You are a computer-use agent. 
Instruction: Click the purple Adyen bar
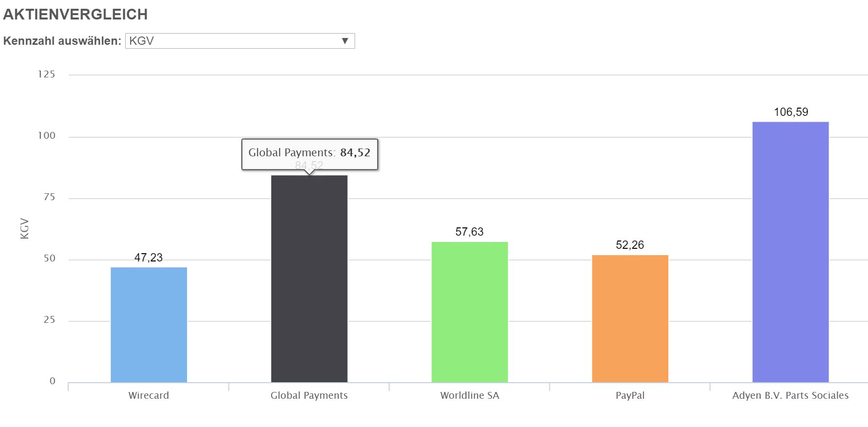tap(791, 252)
